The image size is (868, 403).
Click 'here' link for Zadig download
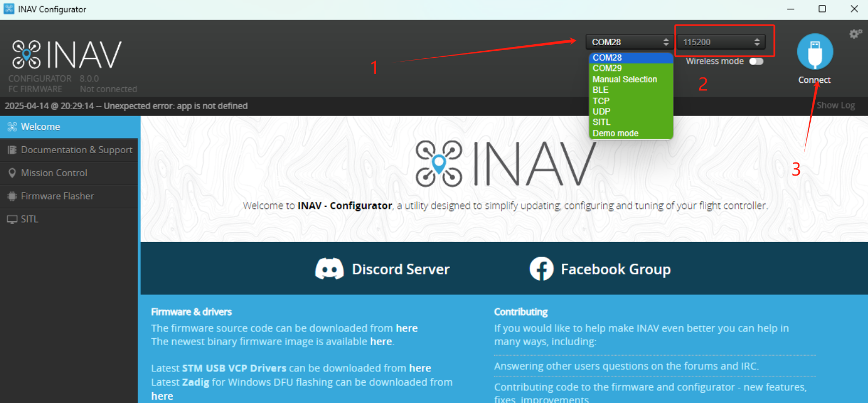coord(162,396)
